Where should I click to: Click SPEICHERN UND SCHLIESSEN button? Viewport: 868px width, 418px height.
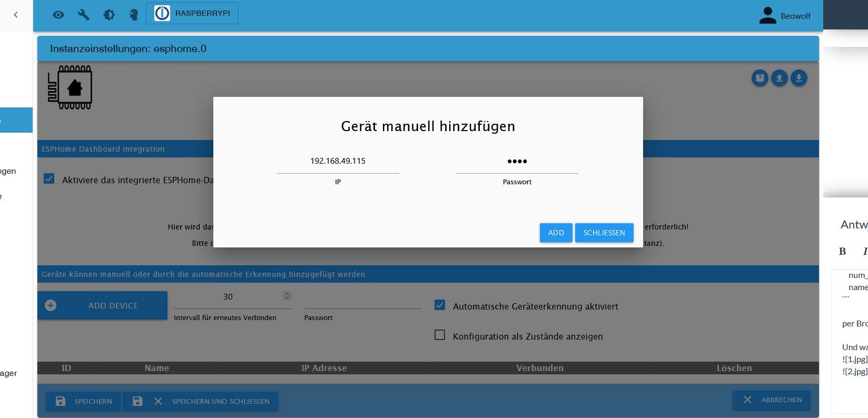[201, 401]
